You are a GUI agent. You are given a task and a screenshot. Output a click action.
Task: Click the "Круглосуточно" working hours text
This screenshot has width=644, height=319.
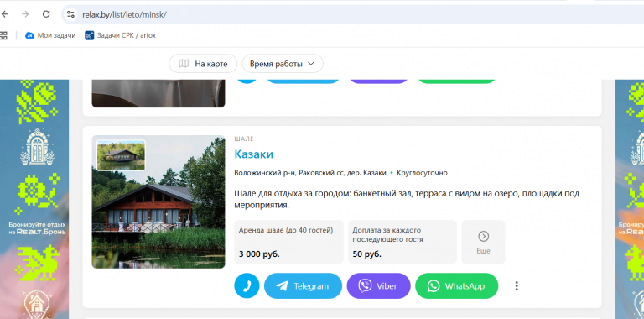coord(422,173)
